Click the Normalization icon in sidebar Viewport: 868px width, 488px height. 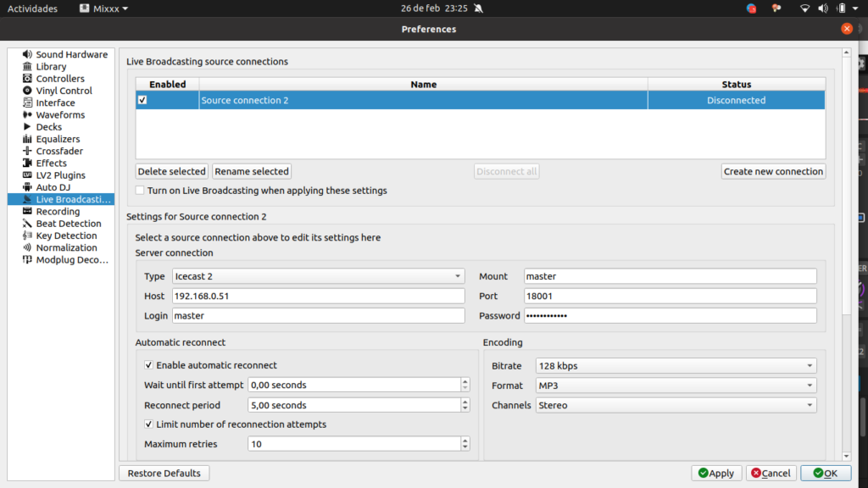pyautogui.click(x=27, y=248)
